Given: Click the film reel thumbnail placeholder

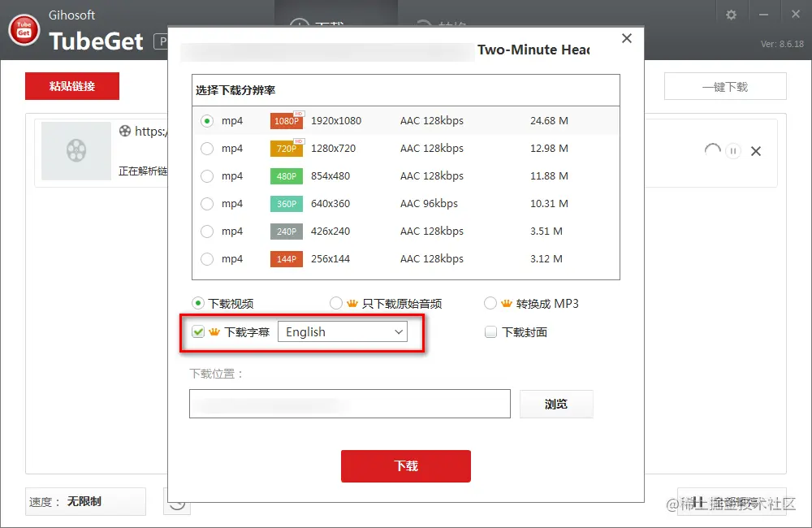Looking at the screenshot, I should [x=76, y=151].
